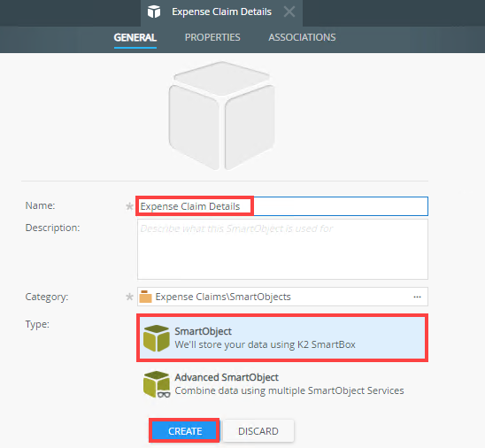Click the Advanced SmartObject cube with glasses icon
The width and height of the screenshot is (485, 448).
tap(157, 384)
